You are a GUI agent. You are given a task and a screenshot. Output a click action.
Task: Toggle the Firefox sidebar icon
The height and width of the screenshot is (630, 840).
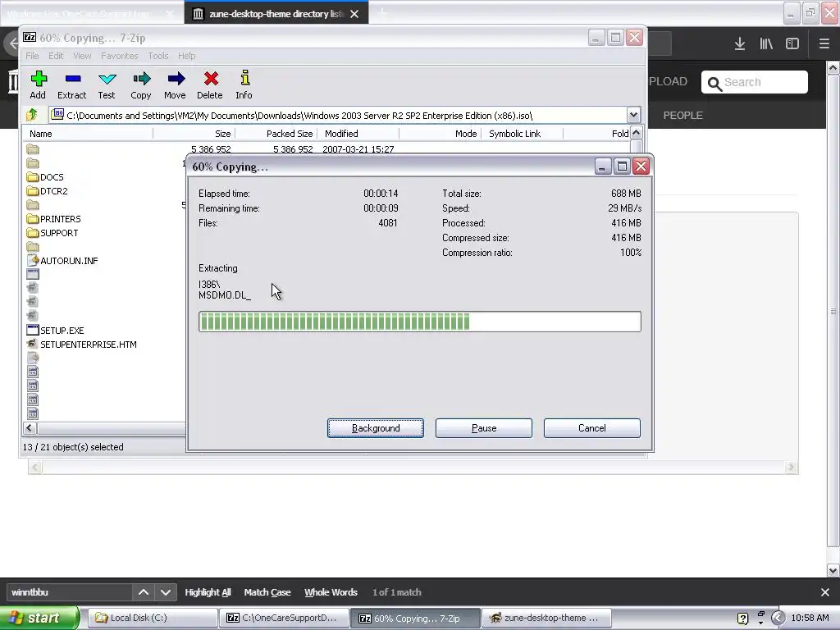pos(792,44)
